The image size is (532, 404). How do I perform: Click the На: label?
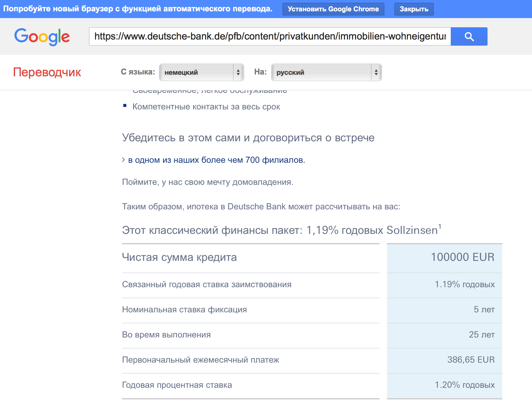260,72
